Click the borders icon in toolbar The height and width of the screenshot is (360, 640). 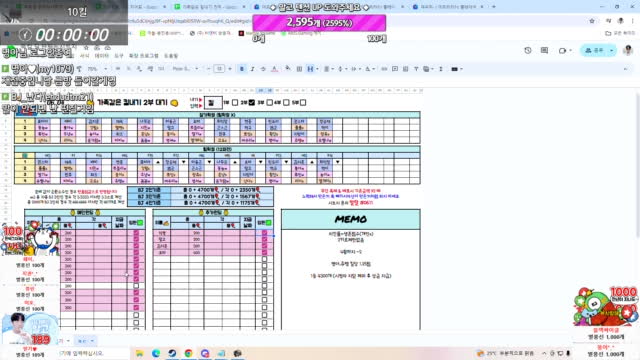coord(299,69)
